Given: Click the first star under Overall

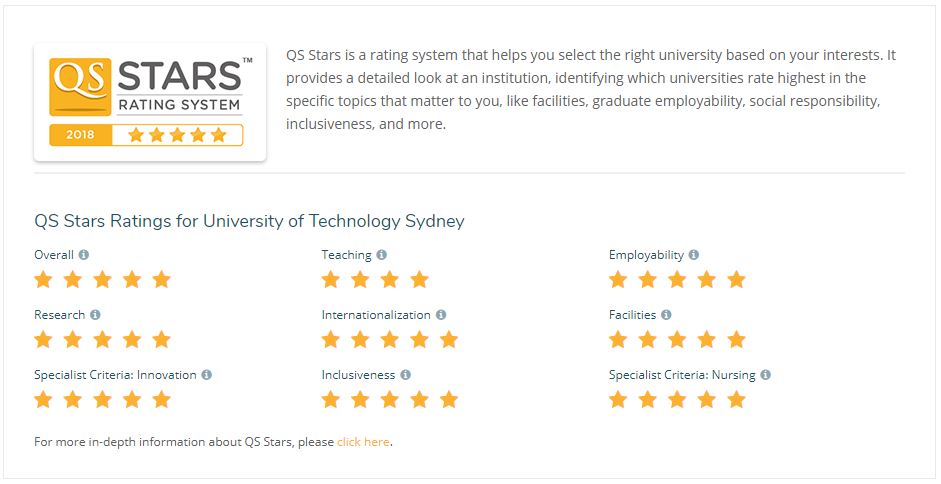Looking at the screenshot, I should (x=43, y=279).
